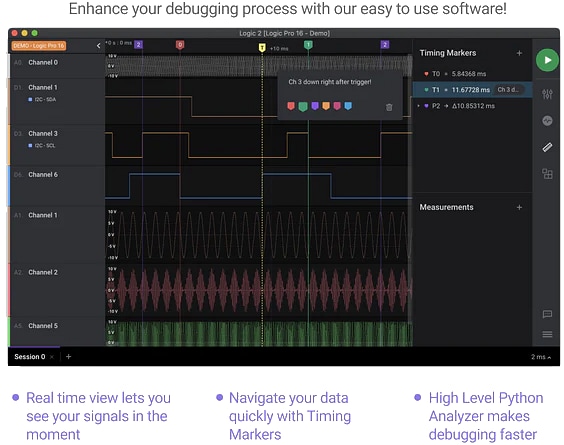The image size is (564, 445).
Task: Click the first purple marker 2 flag
Action: [138, 45]
